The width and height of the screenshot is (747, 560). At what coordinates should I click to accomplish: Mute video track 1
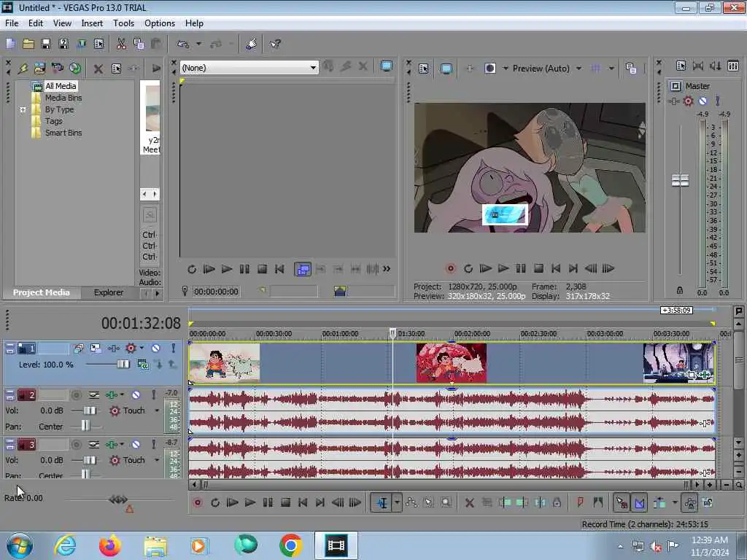pyautogui.click(x=156, y=348)
